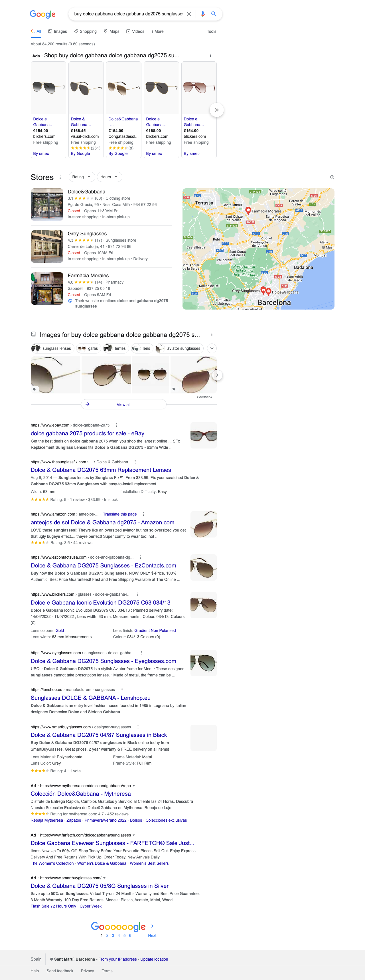This screenshot has width=365, height=980.
Task: Click View all images button
Action: click(123, 404)
